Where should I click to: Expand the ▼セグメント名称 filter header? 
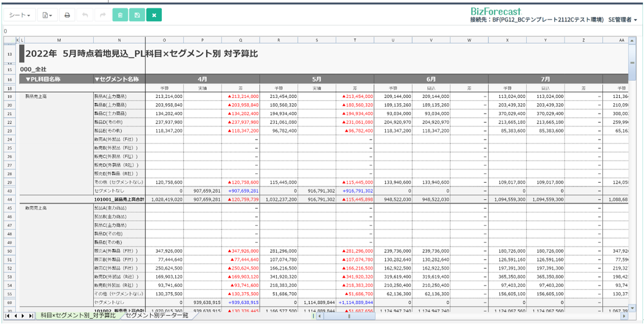(117, 79)
